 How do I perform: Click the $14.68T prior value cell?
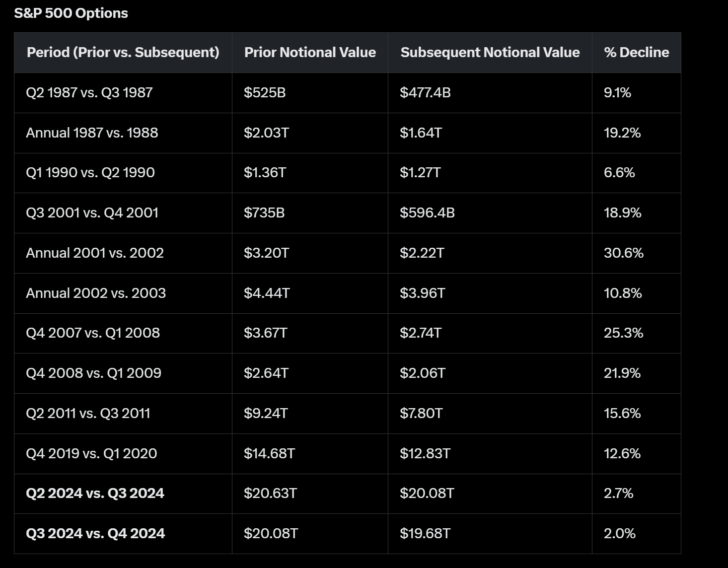pyautogui.click(x=269, y=454)
